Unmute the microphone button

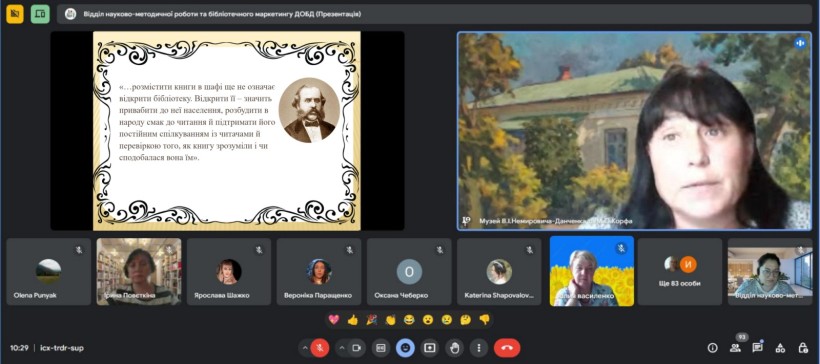click(320, 348)
